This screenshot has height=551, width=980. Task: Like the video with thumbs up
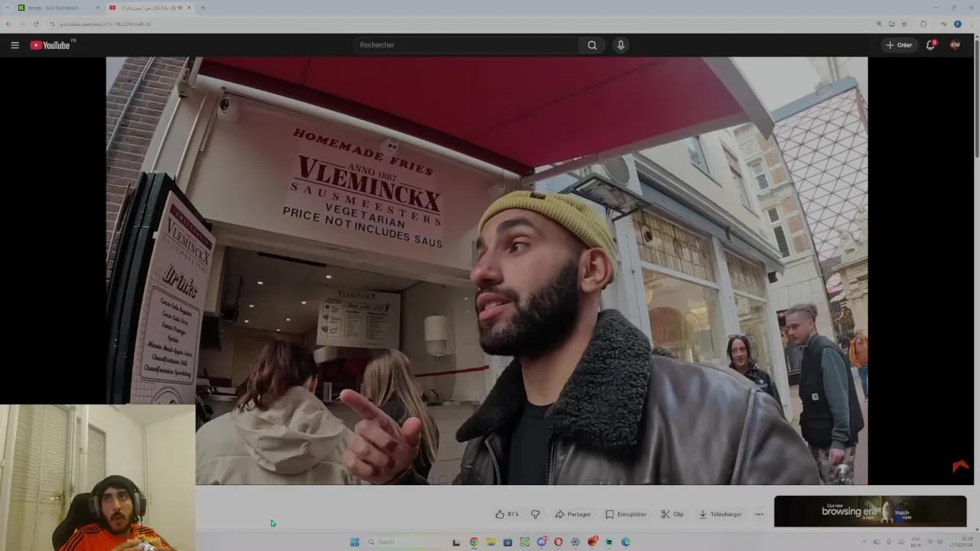click(x=507, y=514)
